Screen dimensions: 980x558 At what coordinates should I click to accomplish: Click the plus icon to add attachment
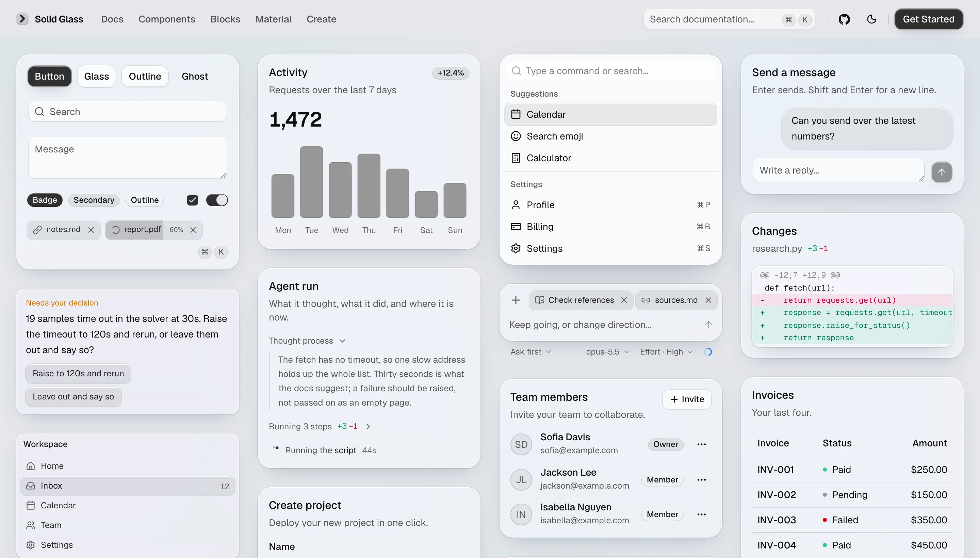[x=516, y=300]
